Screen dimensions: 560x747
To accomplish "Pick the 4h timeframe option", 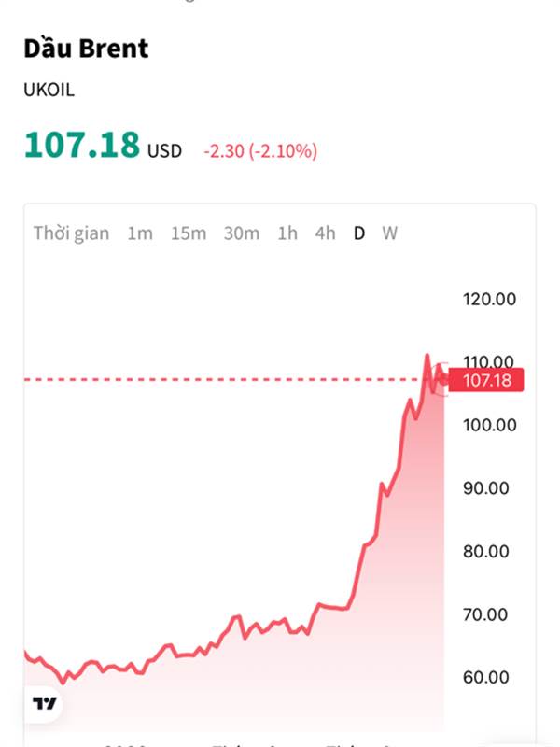I will pos(325,233).
